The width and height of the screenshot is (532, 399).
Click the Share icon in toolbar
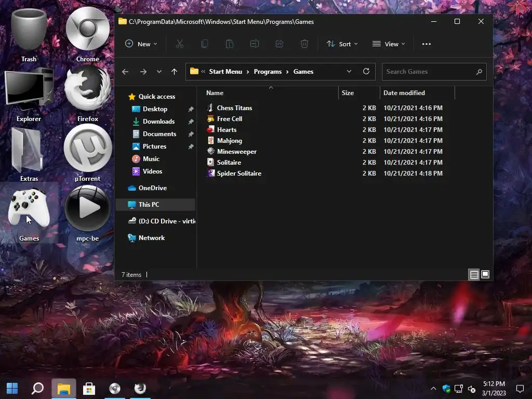coord(280,44)
